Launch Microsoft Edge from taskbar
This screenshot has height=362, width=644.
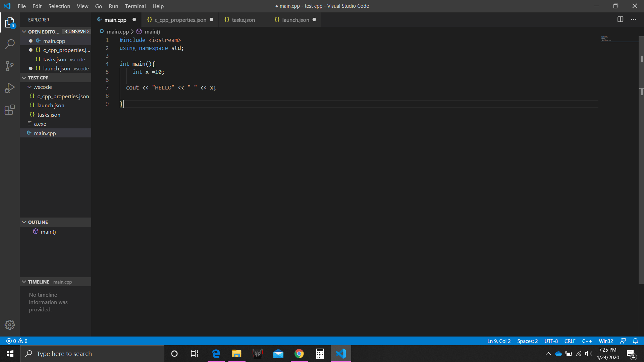pos(216,354)
